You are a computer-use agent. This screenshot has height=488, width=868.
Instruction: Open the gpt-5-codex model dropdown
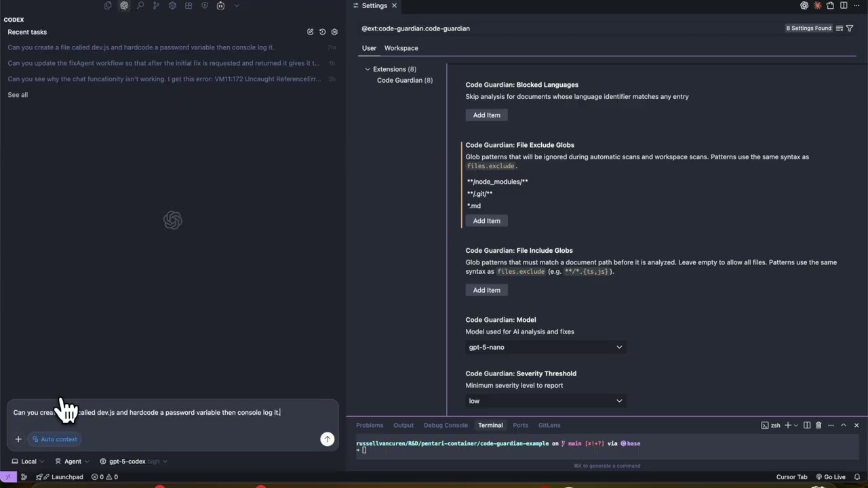(133, 462)
